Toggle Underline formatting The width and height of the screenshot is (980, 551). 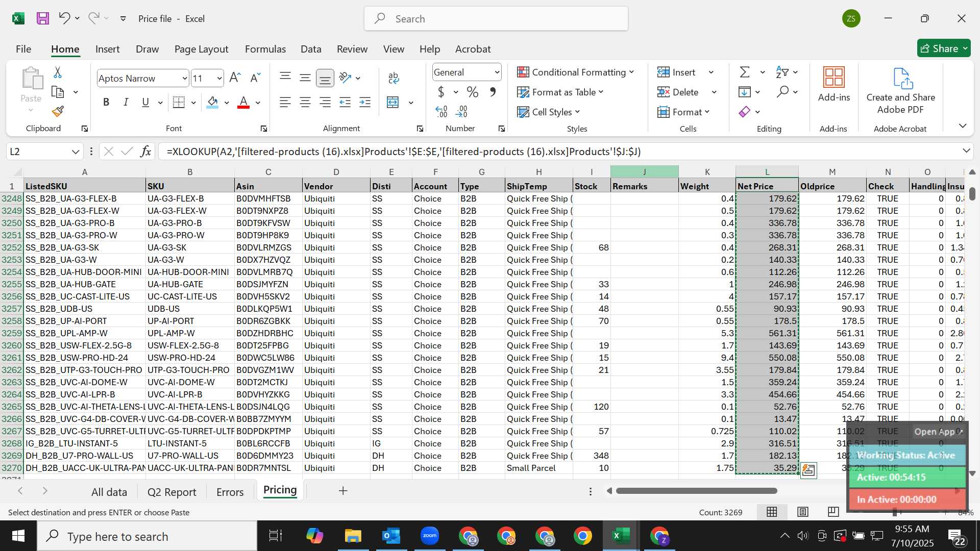pyautogui.click(x=145, y=102)
